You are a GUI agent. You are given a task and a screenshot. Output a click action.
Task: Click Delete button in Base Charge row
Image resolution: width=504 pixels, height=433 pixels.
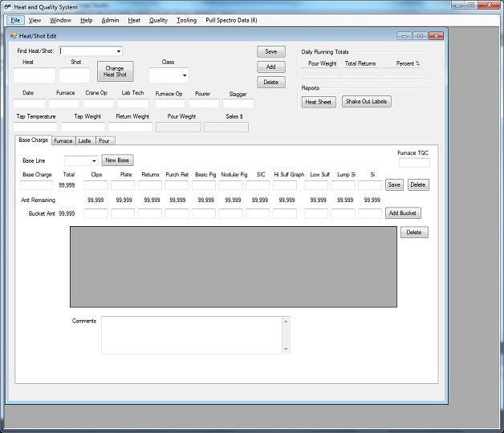pyautogui.click(x=418, y=184)
